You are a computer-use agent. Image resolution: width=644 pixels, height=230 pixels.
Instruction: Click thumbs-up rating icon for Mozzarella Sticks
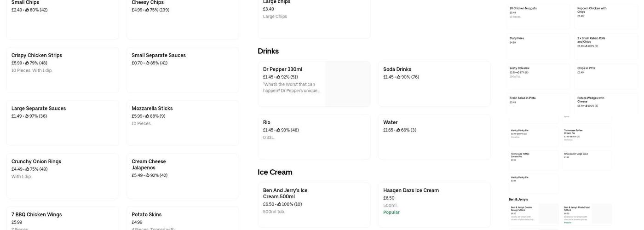point(147,116)
